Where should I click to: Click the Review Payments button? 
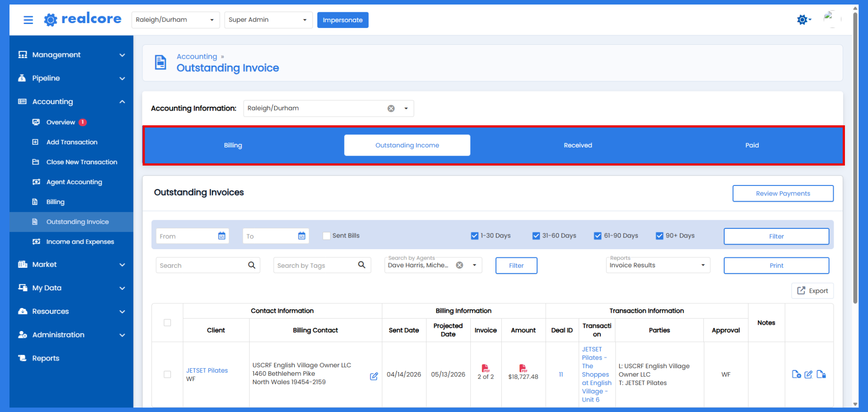coord(783,194)
